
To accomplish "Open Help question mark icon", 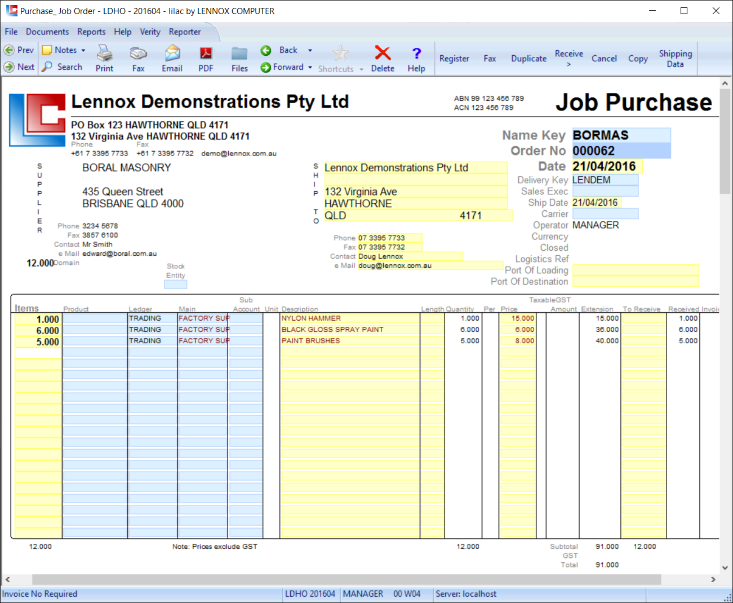I will point(416,59).
